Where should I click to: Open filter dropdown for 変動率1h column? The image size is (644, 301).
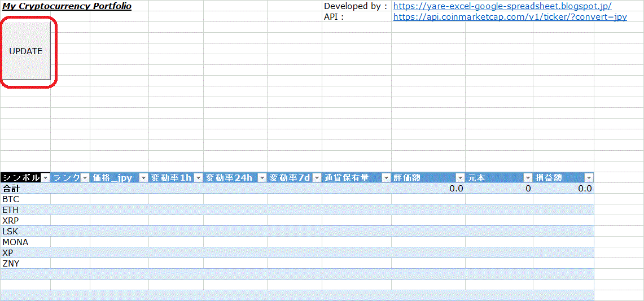198,178
